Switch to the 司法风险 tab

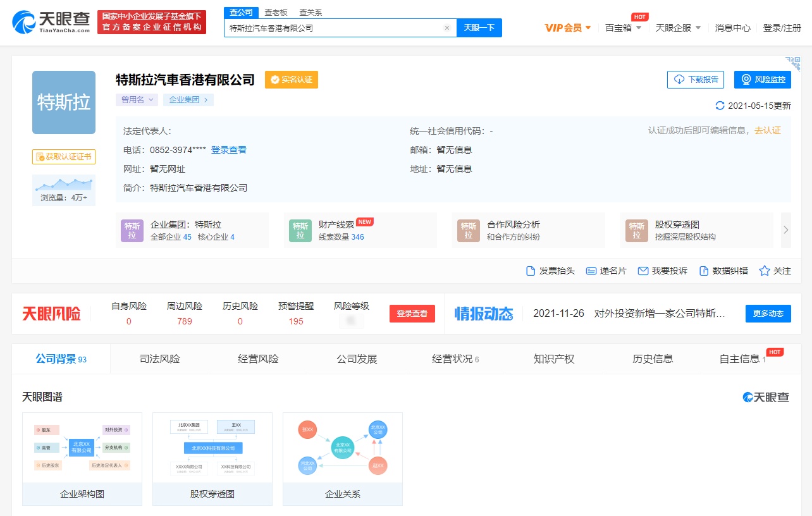point(159,359)
